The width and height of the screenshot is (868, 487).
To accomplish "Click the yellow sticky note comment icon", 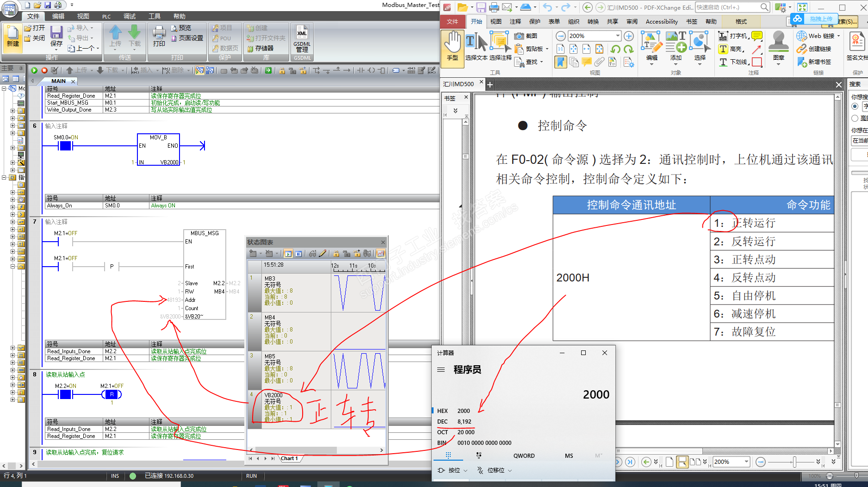I will [x=757, y=36].
